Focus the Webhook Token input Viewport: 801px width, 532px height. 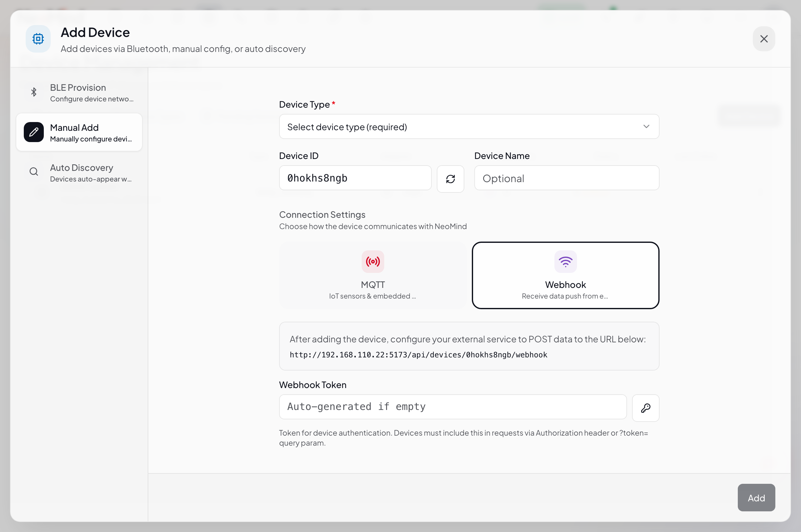click(452, 407)
